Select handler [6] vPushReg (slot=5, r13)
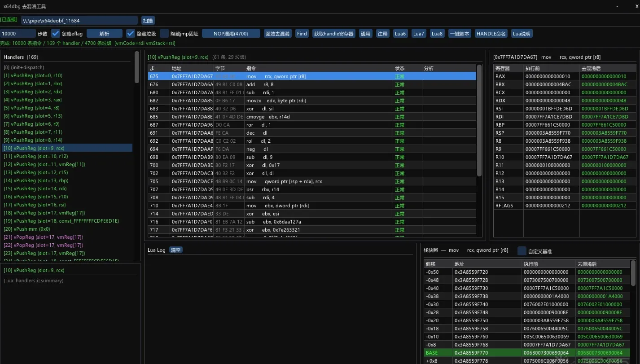The height and width of the screenshot is (364, 640). 68,116
